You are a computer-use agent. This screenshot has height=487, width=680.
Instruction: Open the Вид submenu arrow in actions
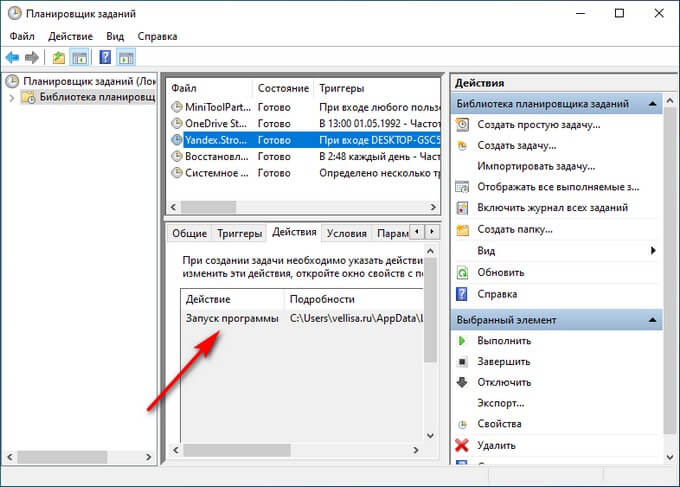[x=653, y=250]
